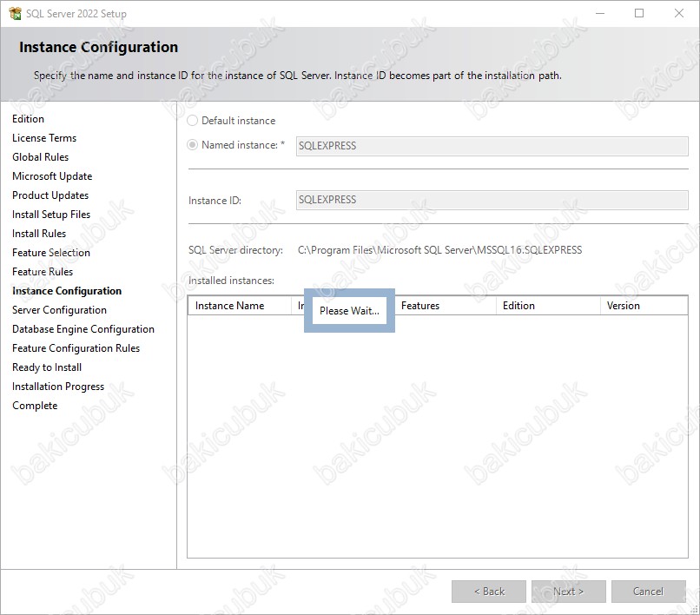Select Feature Configuration Rules step

click(76, 348)
